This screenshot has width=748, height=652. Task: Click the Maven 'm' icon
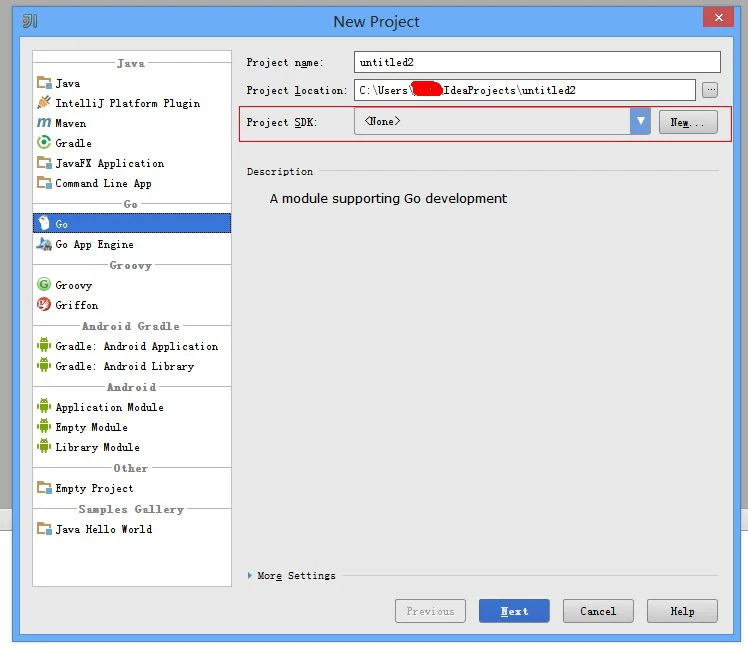tap(44, 123)
